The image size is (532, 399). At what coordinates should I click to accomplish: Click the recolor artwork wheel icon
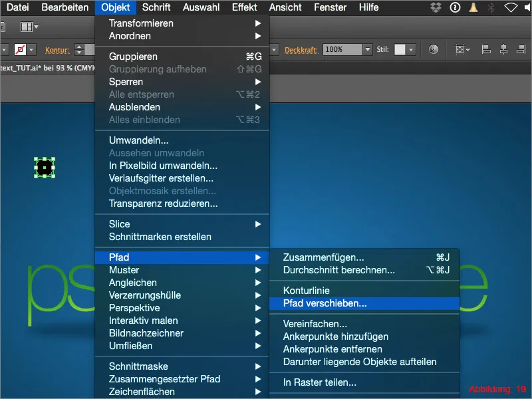click(434, 49)
